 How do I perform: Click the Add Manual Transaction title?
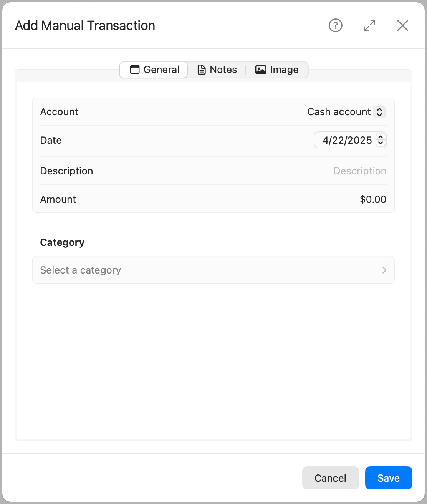pyautogui.click(x=85, y=25)
